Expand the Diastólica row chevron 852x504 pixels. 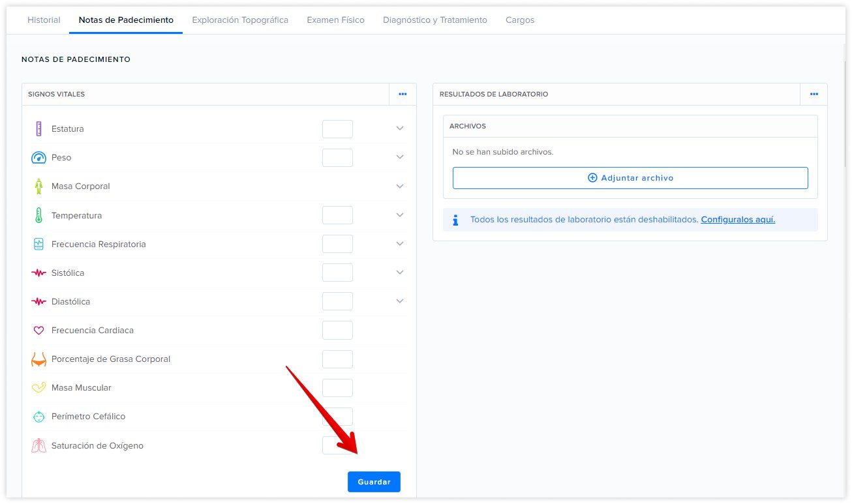(400, 301)
